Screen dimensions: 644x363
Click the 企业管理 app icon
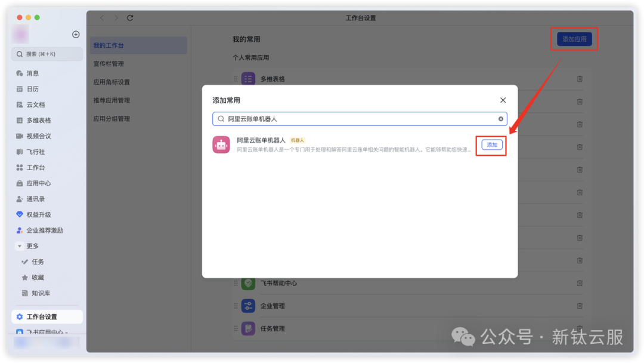(248, 306)
